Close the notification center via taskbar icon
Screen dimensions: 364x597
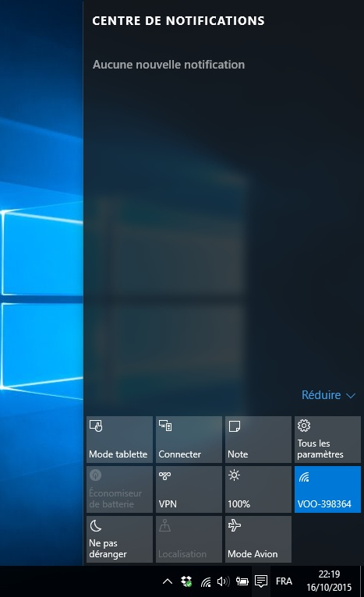click(261, 581)
